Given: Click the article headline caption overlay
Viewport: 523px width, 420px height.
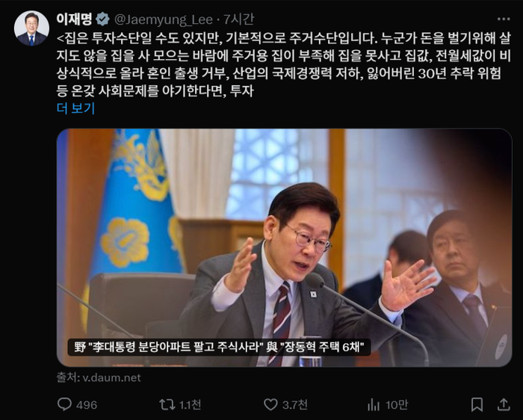Looking at the screenshot, I should coord(219,348).
